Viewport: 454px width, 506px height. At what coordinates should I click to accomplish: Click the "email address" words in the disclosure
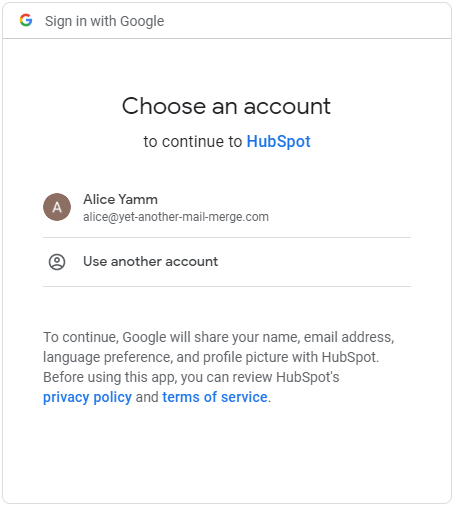point(348,337)
